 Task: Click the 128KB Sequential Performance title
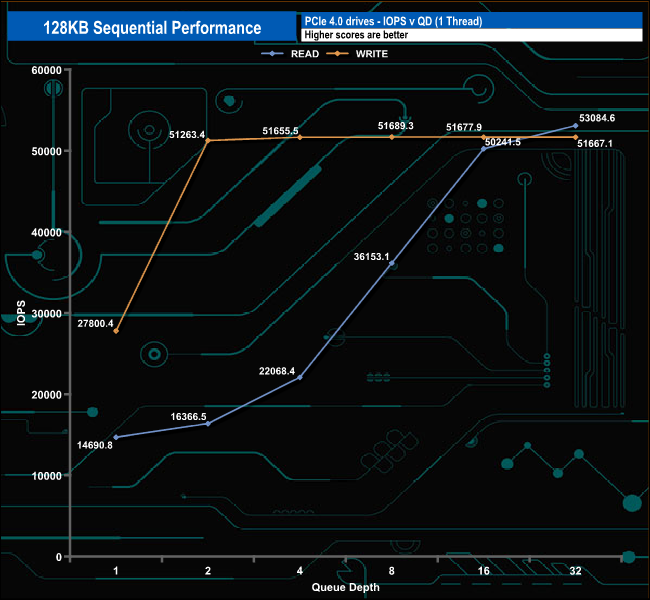[x=152, y=27]
